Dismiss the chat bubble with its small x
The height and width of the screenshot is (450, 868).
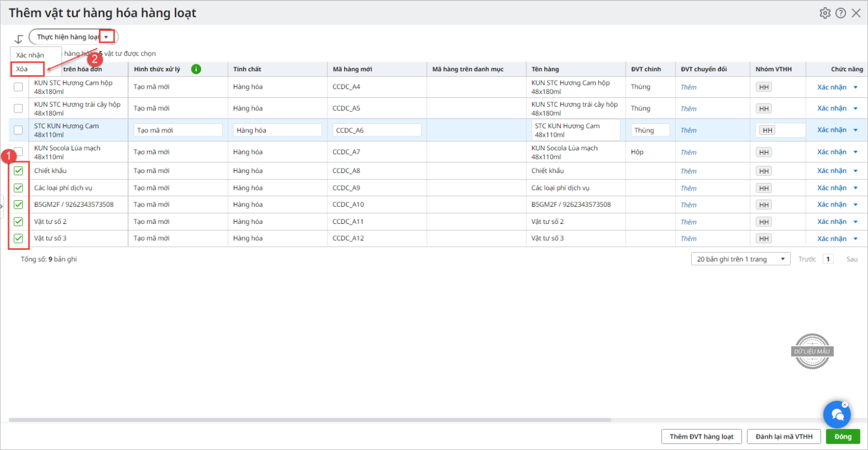click(845, 405)
